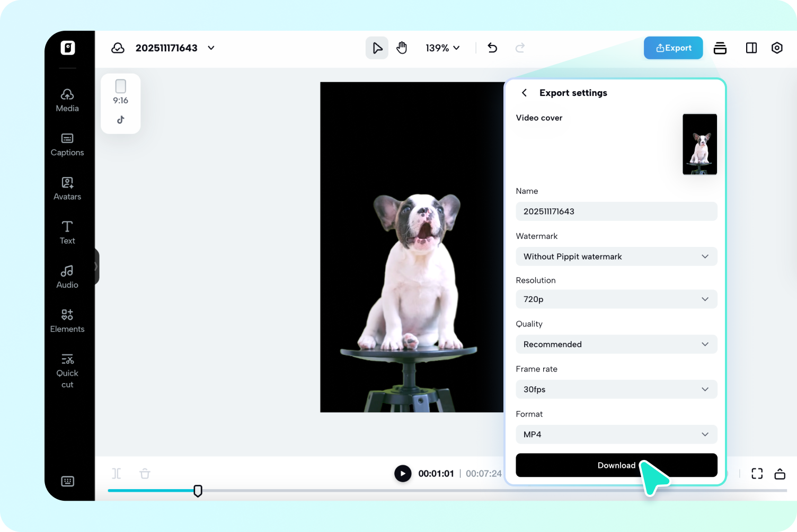Click the Export button
Viewport: 797px width, 532px height.
[x=673, y=48]
